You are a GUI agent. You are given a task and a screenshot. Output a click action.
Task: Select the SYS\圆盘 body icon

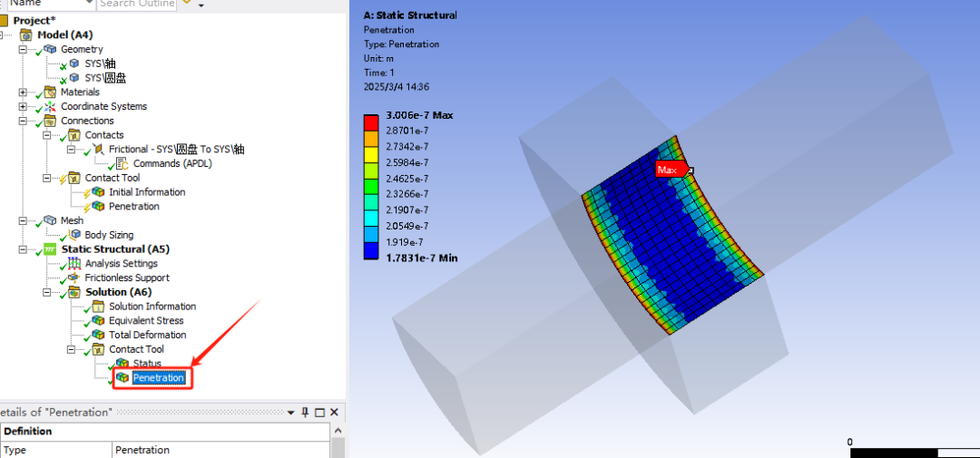(75, 77)
